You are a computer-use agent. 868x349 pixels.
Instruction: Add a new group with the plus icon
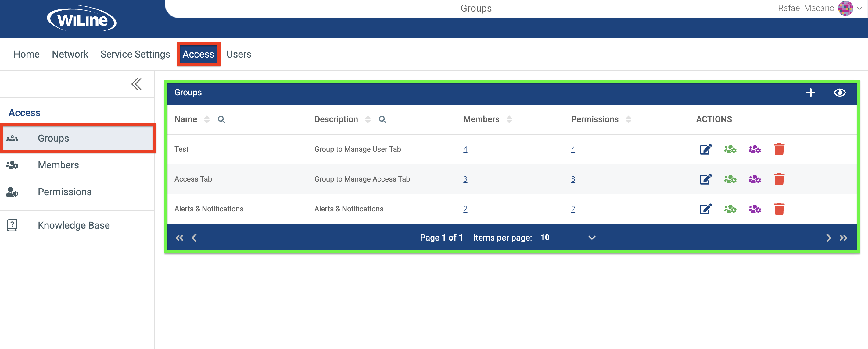tap(811, 93)
